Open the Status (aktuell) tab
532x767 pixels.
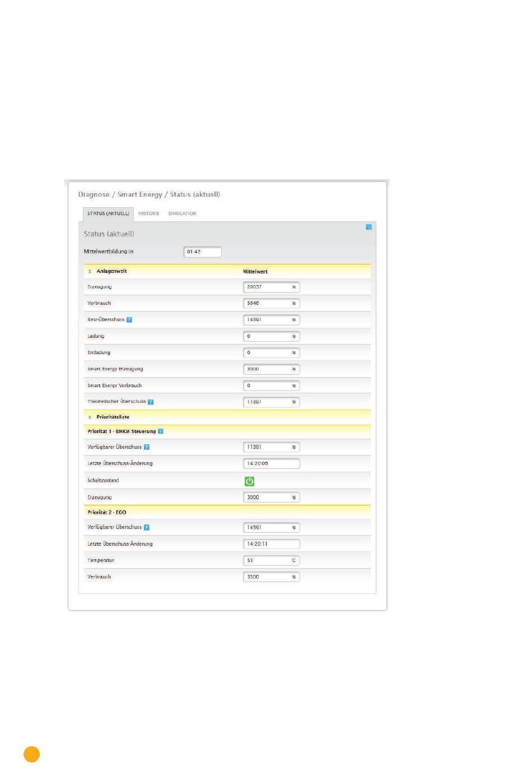pos(108,213)
